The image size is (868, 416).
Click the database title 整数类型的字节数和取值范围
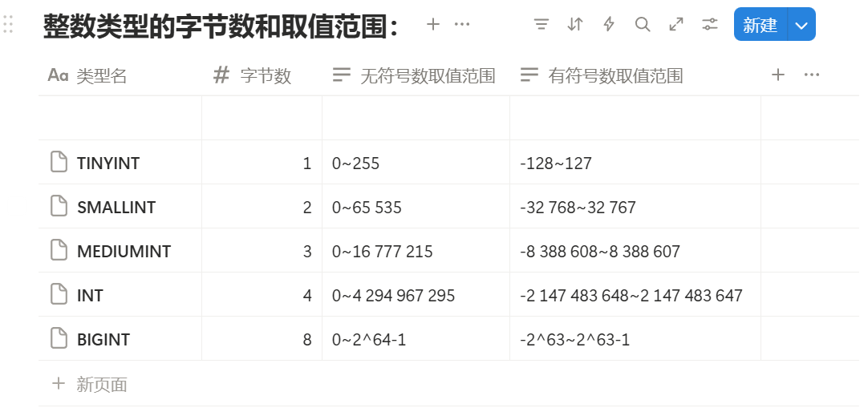pyautogui.click(x=221, y=26)
